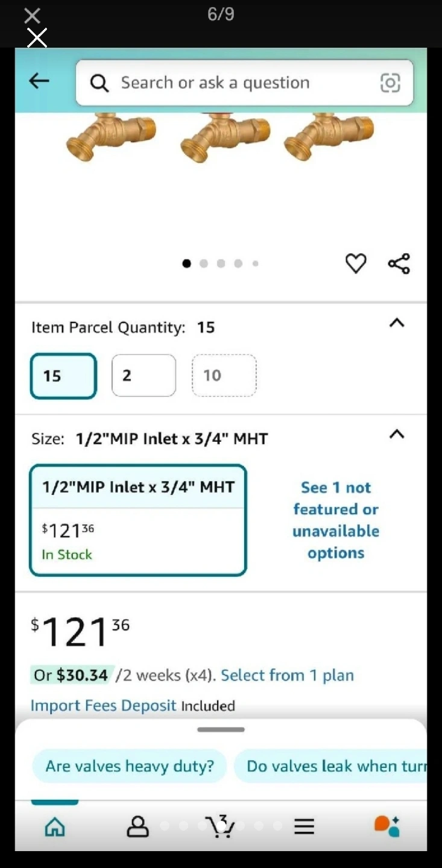
Task: Open the hamburger menu icon
Action: tap(304, 826)
